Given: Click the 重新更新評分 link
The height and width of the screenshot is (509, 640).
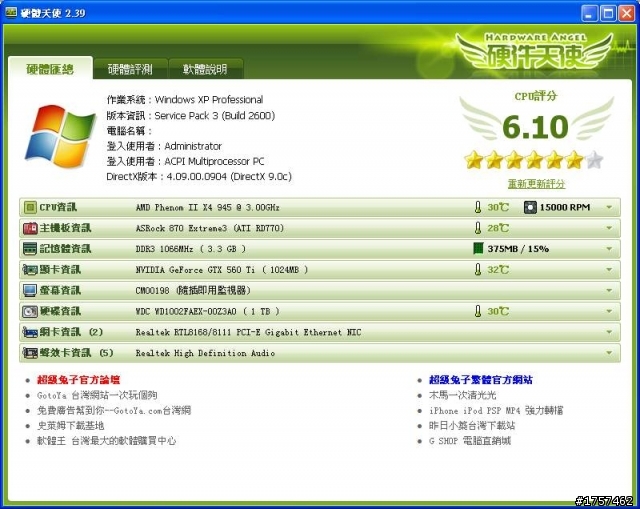Looking at the screenshot, I should [536, 184].
